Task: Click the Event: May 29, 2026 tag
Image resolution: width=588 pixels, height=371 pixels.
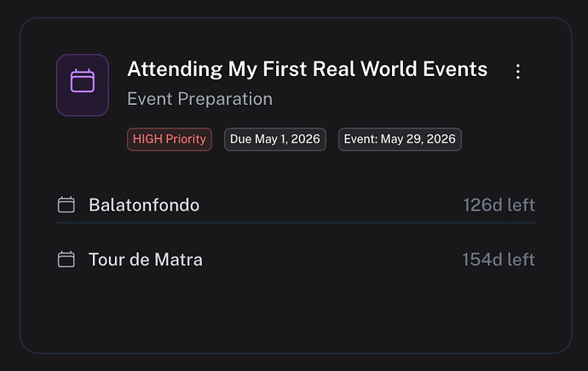Action: [400, 139]
